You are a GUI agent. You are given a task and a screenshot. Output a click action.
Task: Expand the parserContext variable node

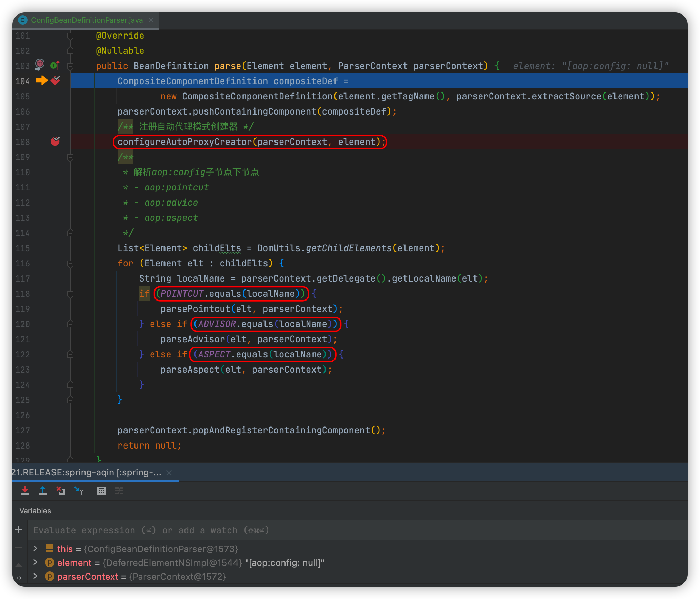[35, 576]
